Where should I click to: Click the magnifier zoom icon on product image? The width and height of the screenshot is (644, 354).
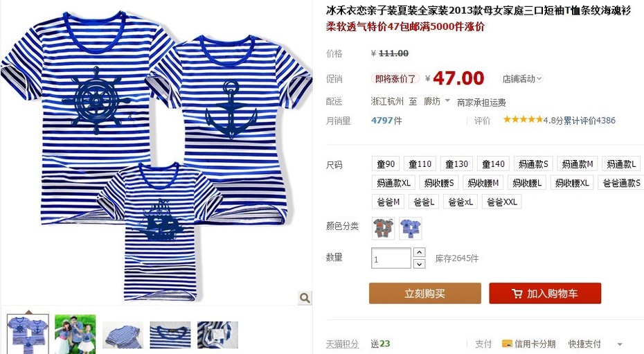(304, 298)
